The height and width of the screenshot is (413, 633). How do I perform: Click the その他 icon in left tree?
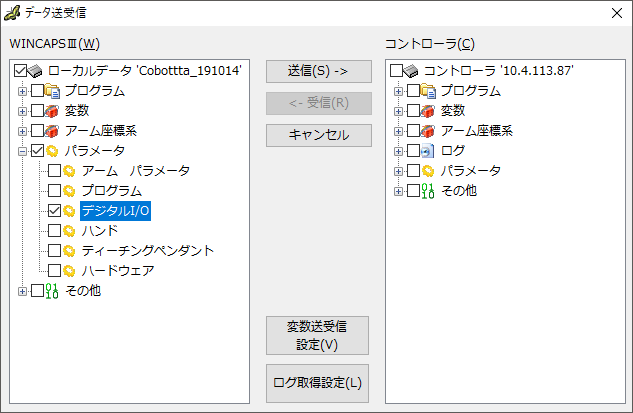tap(53, 291)
